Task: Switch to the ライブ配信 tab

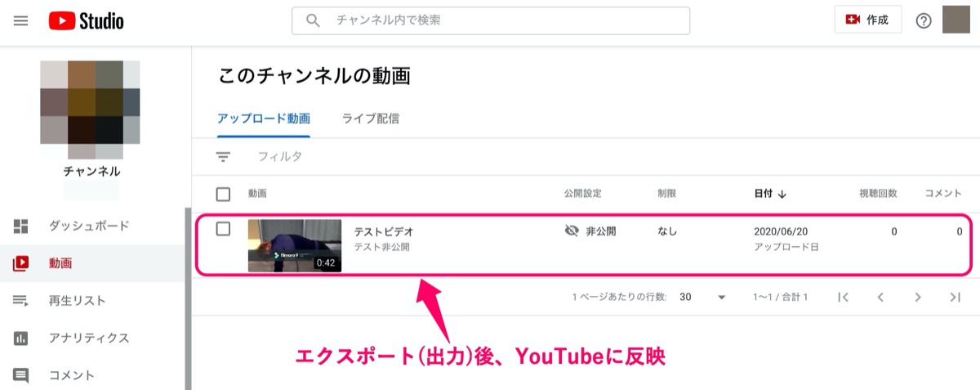Action: 371,119
